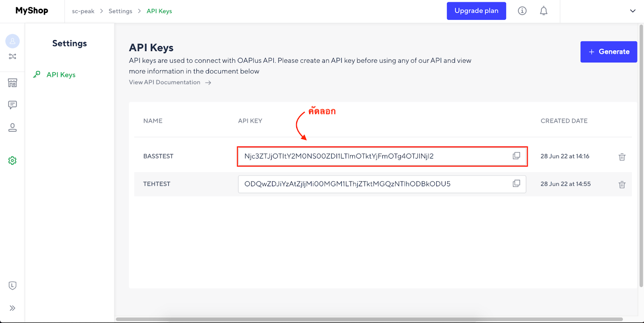Open the sc-peak breadcrumb item

coord(83,11)
